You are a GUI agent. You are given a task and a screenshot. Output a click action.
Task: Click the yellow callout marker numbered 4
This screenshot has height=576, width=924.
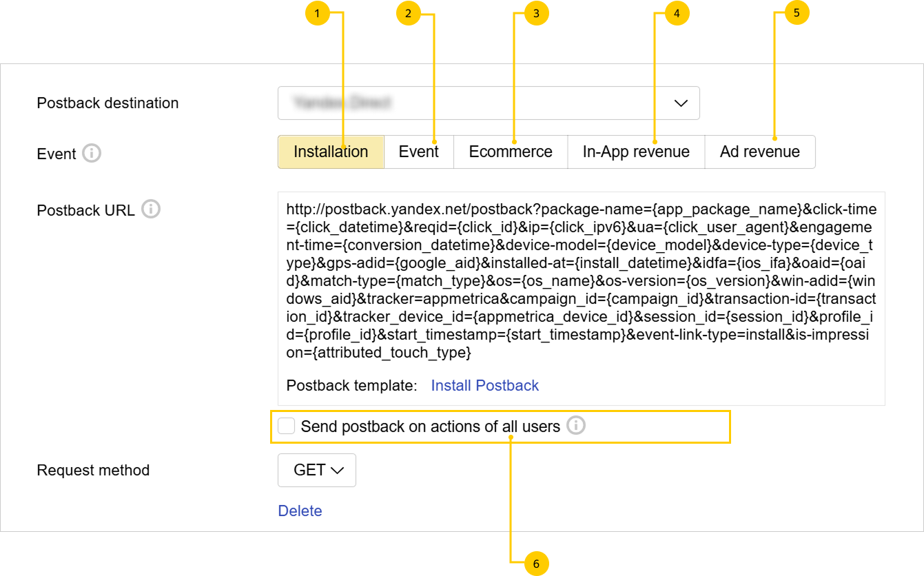[x=677, y=13]
